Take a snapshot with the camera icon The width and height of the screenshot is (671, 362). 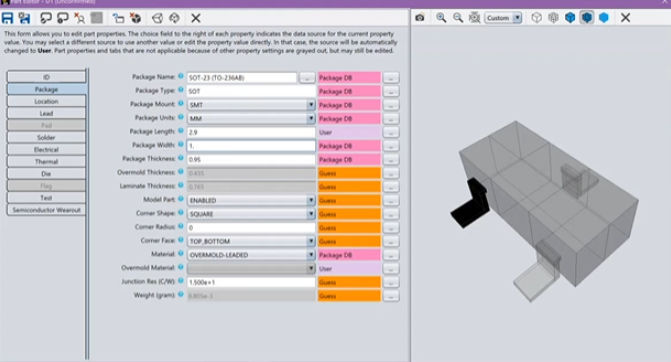click(x=420, y=18)
